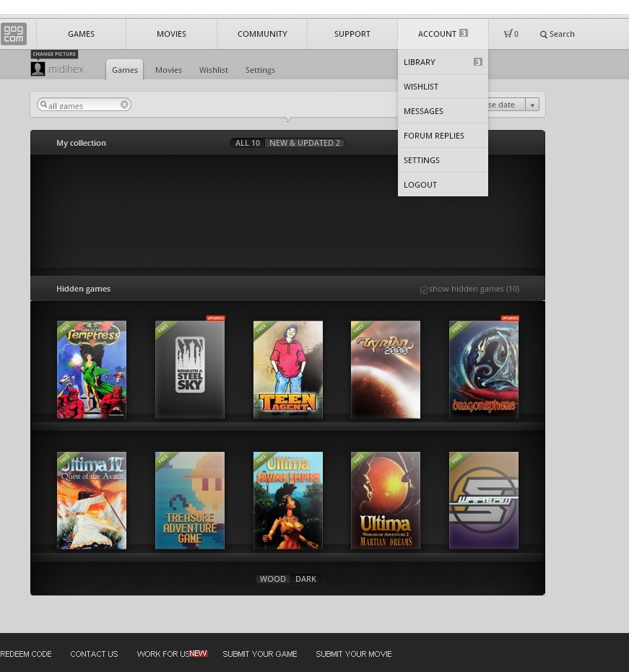The width and height of the screenshot is (629, 672).
Task: Open the Account dropdown menu
Action: click(443, 34)
